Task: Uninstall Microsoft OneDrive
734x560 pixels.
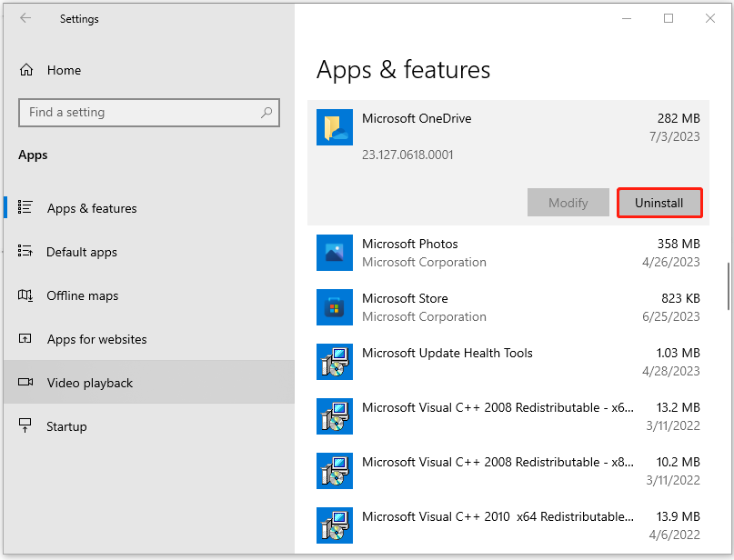Action: (x=659, y=203)
